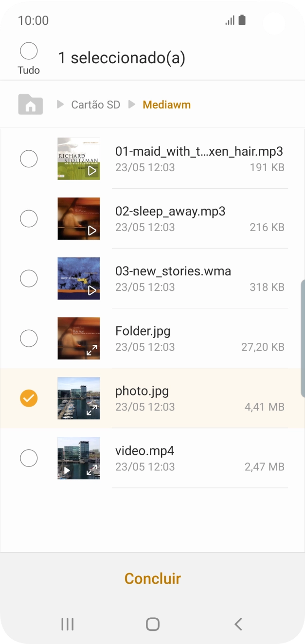Tap play icon on 03-new_stories.wma thumbnail
The image size is (305, 644).
pyautogui.click(x=92, y=291)
